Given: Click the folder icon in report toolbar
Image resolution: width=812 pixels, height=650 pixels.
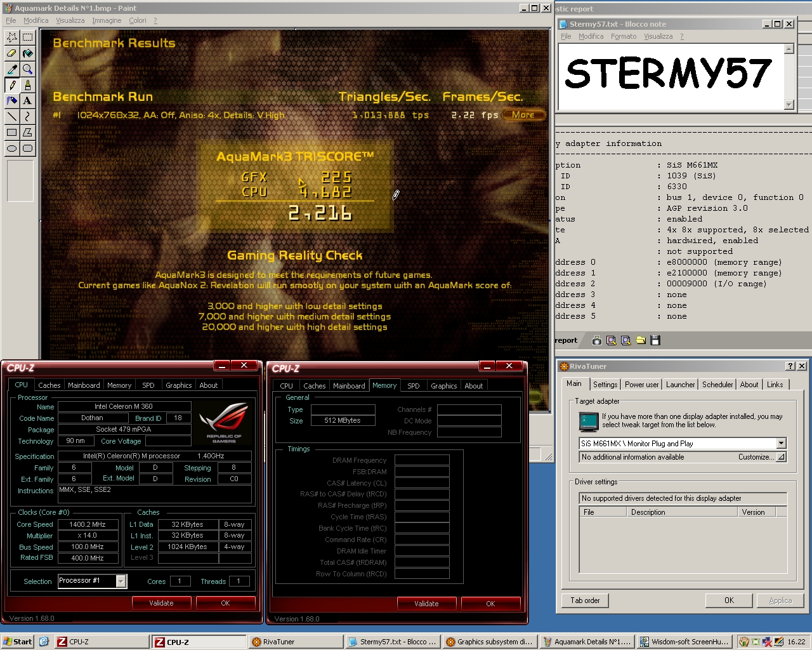Looking at the screenshot, I should (641, 340).
